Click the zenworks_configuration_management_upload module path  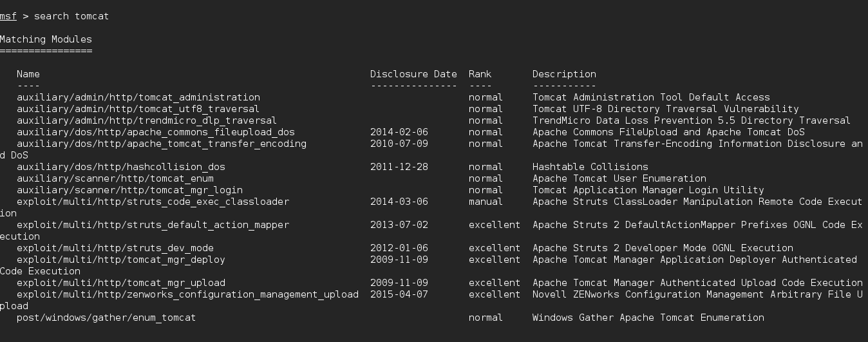coord(187,294)
